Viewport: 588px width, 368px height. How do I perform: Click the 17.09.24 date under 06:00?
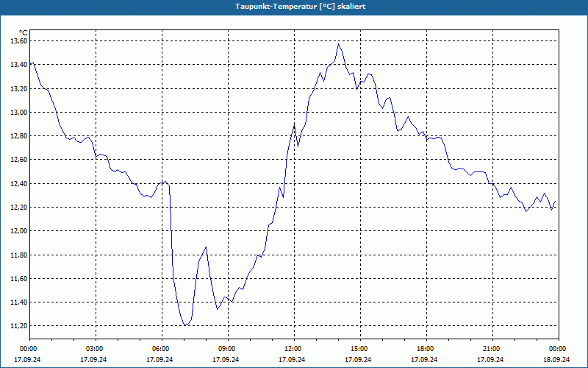(159, 359)
